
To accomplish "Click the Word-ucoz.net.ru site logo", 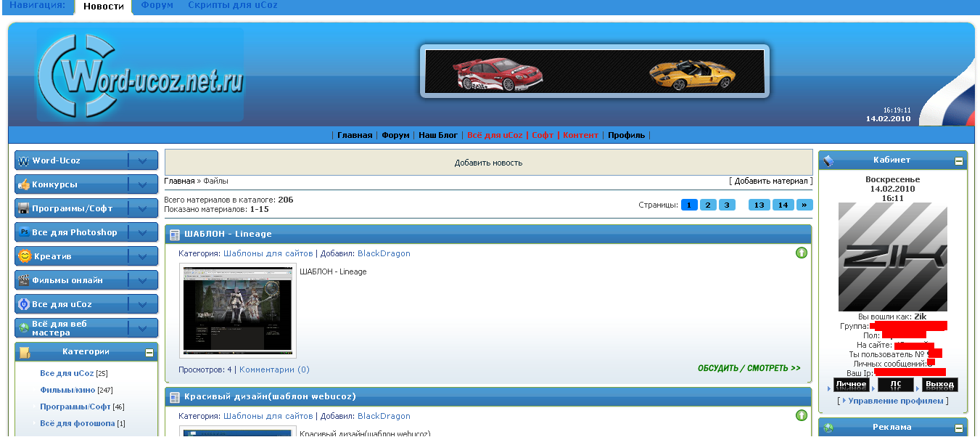I will pos(141,74).
